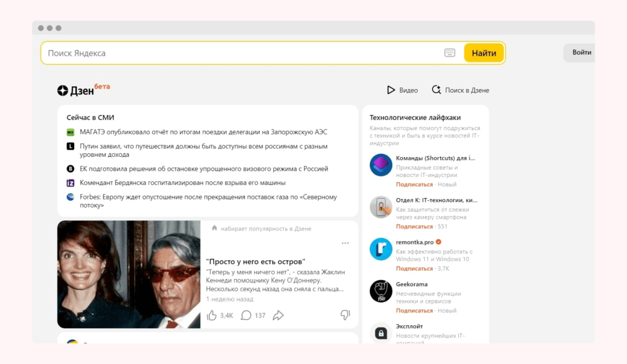
Task: Open the headline about Путин and travel
Action: tap(203, 146)
